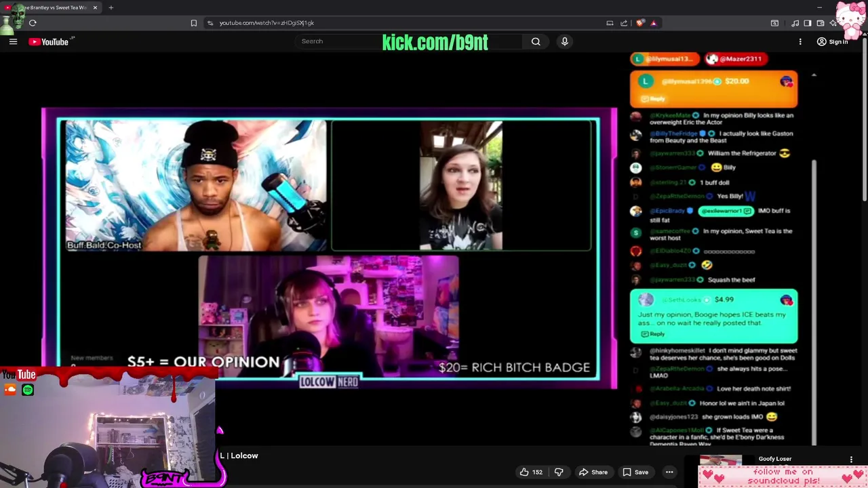Reply to the $20.00 super chat
Screen dimensions: 868x488
(653, 99)
